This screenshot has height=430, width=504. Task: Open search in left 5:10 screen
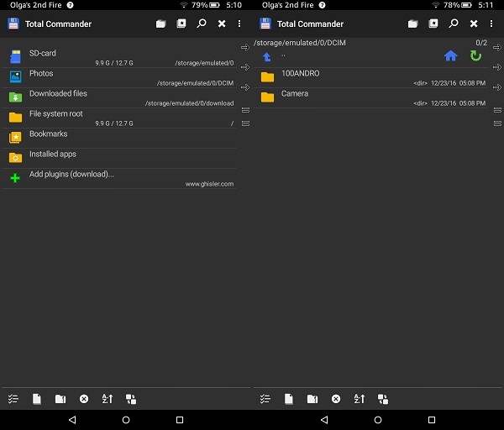pos(202,24)
